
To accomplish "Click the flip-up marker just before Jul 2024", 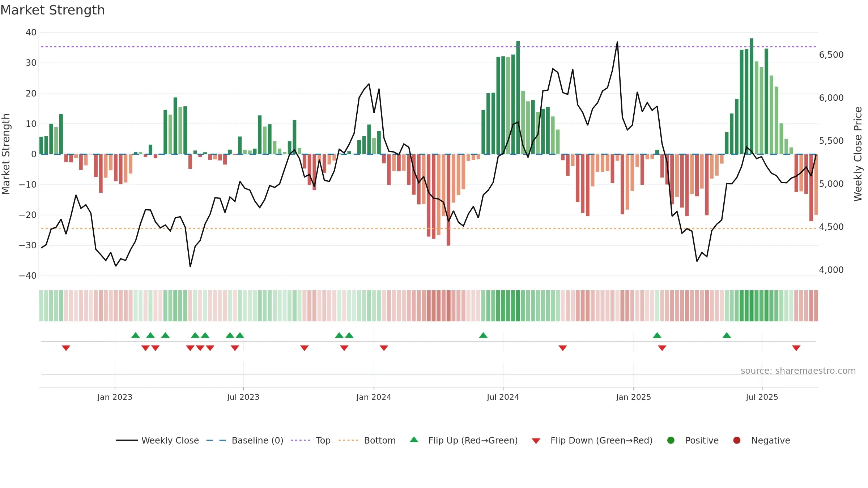I will (x=483, y=335).
